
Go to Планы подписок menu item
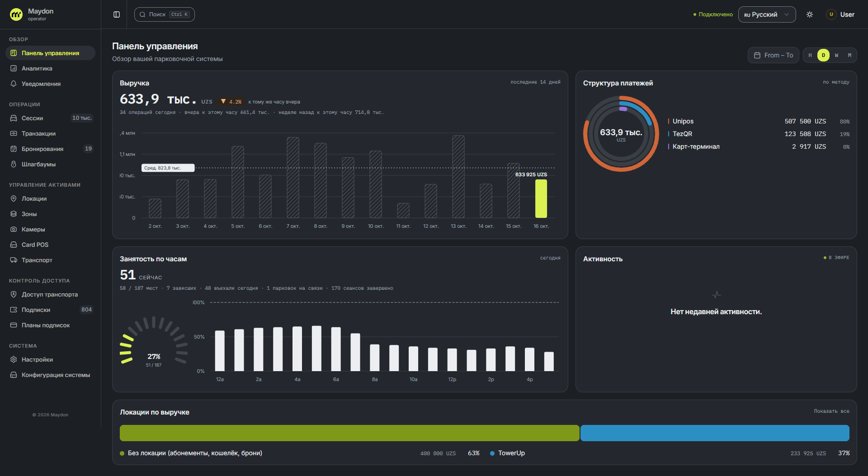[x=50, y=325]
